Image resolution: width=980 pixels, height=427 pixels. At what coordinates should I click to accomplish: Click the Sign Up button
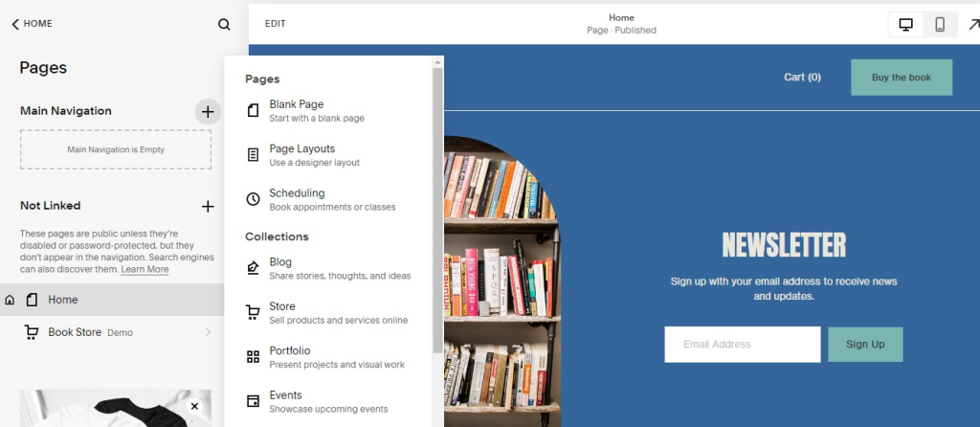tap(865, 345)
